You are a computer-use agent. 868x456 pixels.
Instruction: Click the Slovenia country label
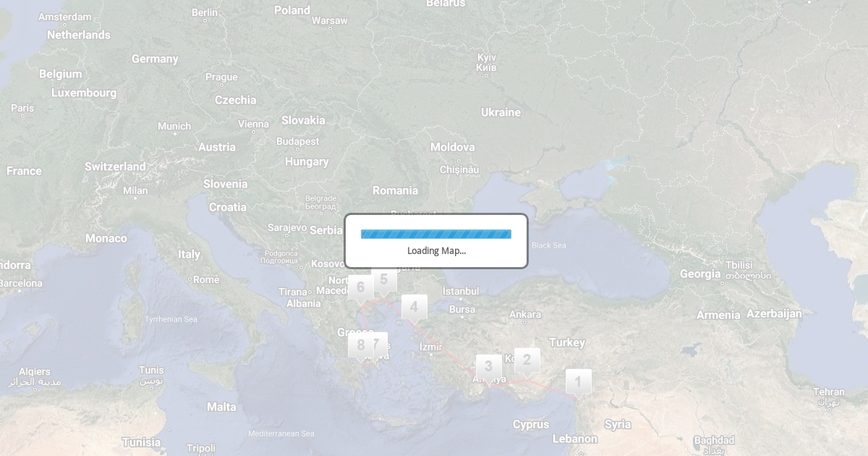click(x=225, y=184)
